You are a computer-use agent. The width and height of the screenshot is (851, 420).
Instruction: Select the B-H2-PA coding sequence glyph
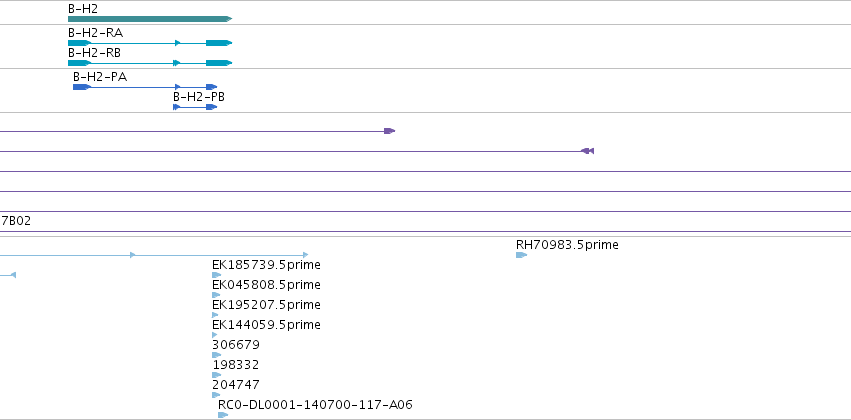point(145,87)
